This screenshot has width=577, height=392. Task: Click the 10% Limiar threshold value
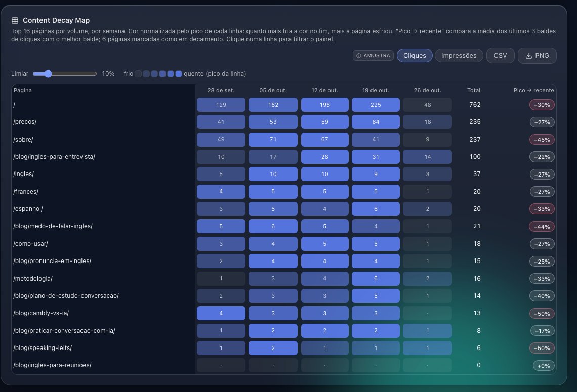tap(108, 74)
